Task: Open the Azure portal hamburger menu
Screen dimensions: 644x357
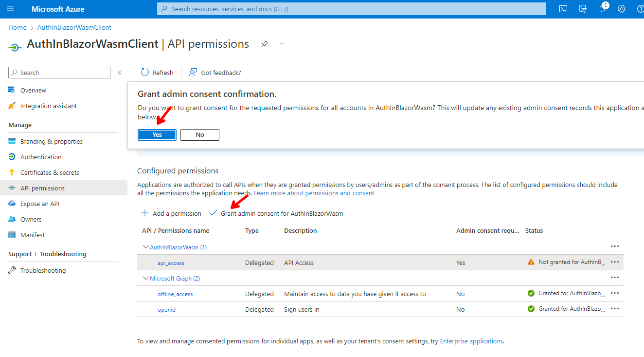Action: click(x=11, y=9)
